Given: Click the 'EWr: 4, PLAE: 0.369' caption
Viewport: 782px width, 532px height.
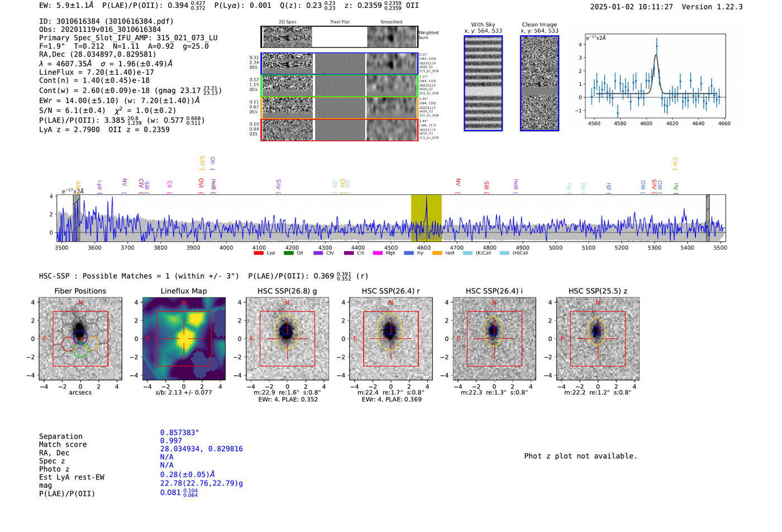Looking at the screenshot, I should point(392,399).
